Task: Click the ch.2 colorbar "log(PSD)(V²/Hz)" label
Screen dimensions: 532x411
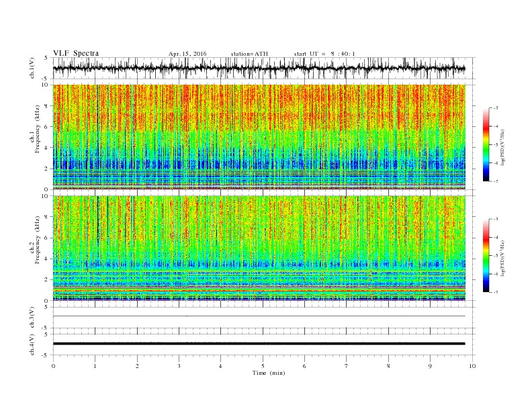Action: coord(503,257)
